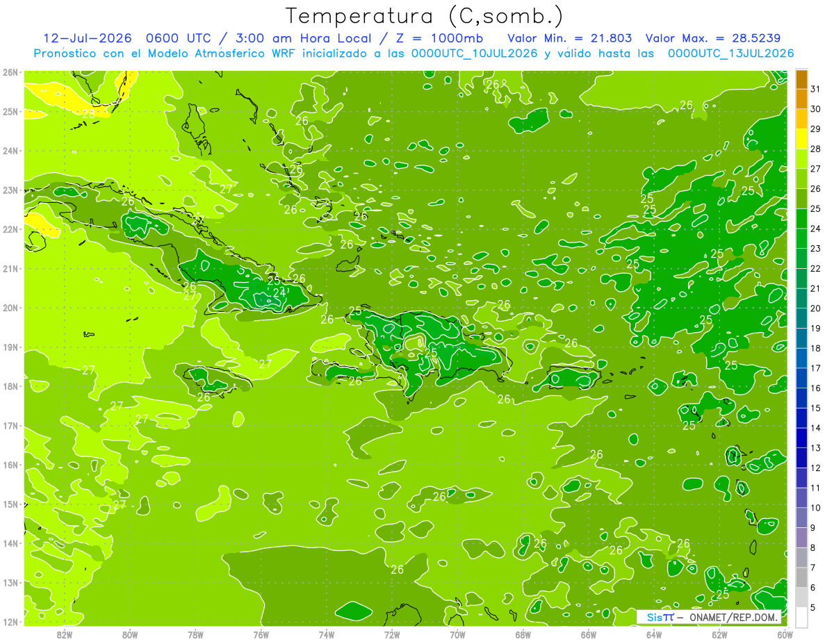Click the "8" color scale label
834x644 pixels.
814,547
